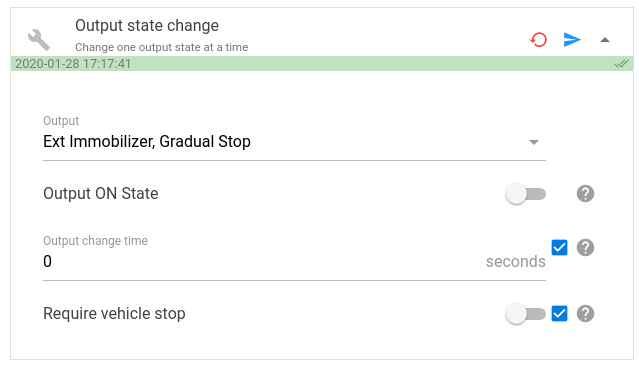
Task: Click the Output state change title
Action: tap(147, 25)
